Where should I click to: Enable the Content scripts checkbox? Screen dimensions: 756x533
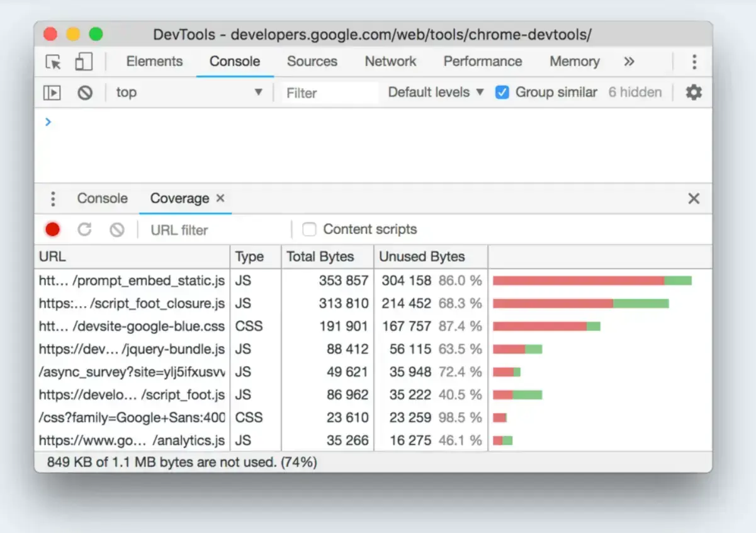click(x=308, y=229)
